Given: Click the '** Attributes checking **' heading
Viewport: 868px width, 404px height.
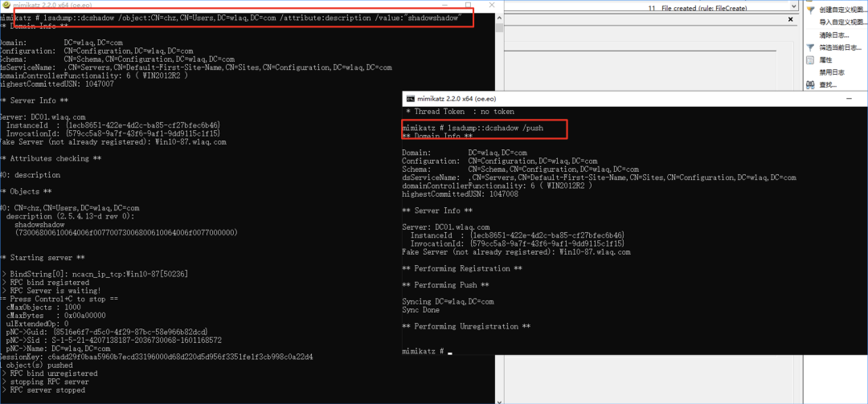Looking at the screenshot, I should click(51, 158).
